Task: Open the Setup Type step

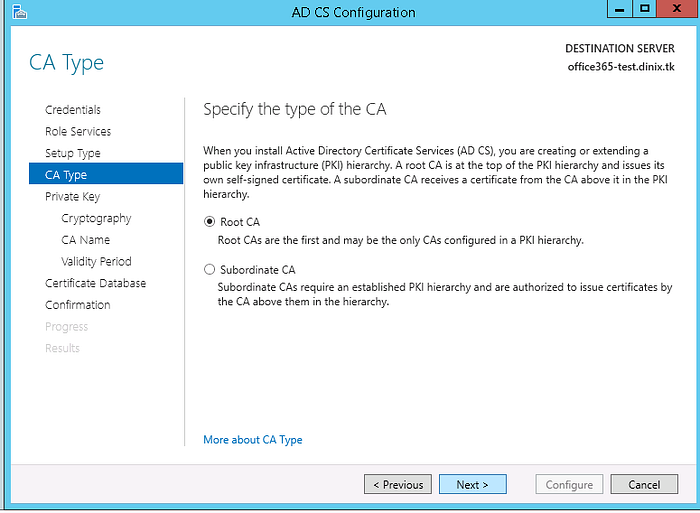Action: click(73, 153)
